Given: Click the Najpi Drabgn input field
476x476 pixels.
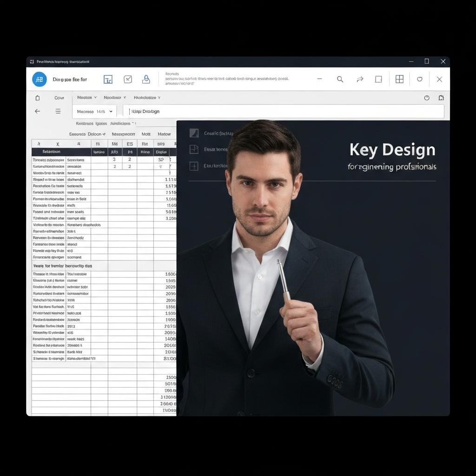Looking at the screenshot, I should click(x=284, y=112).
